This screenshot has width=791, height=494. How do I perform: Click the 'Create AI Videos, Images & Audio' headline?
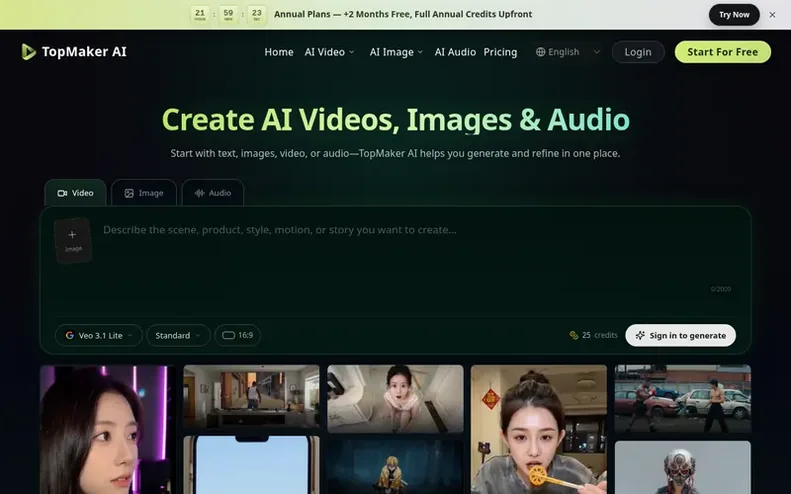396,120
